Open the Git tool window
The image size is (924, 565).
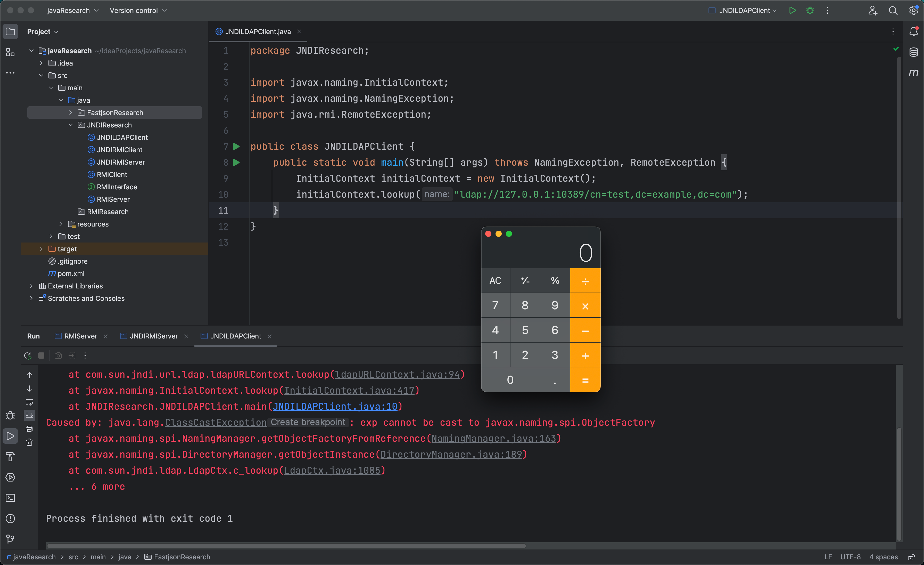click(x=11, y=539)
